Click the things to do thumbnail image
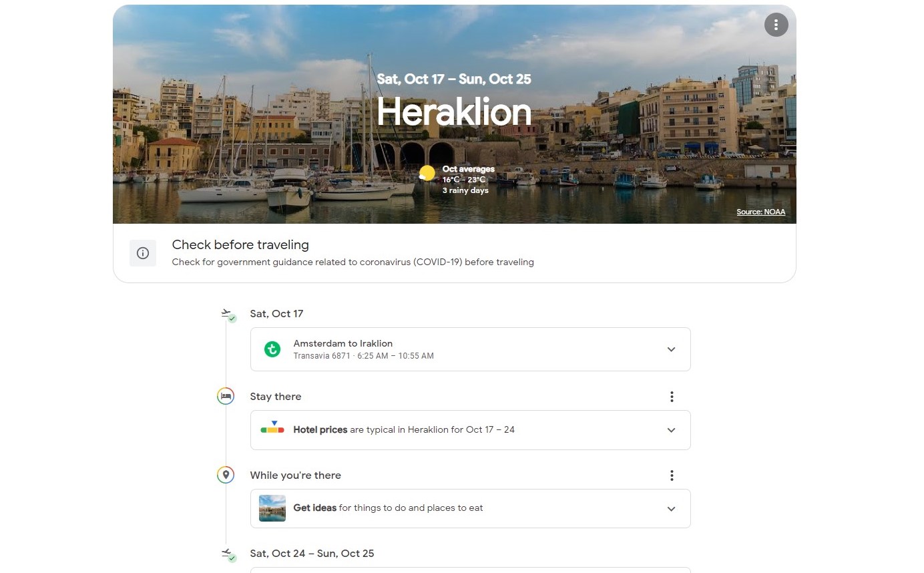Image resolution: width=924 pixels, height=573 pixels. click(x=272, y=508)
